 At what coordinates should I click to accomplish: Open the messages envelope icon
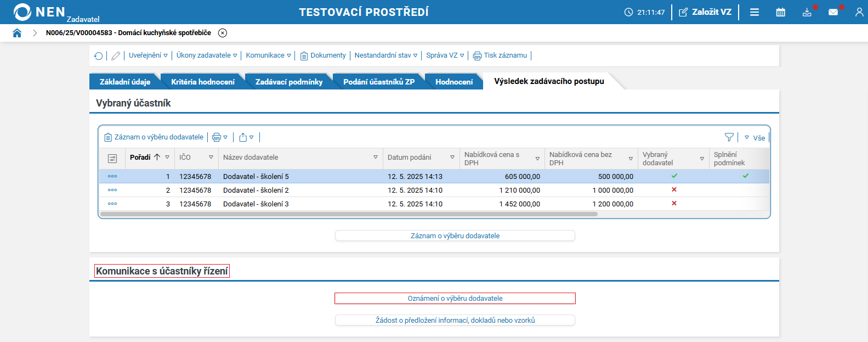(833, 12)
